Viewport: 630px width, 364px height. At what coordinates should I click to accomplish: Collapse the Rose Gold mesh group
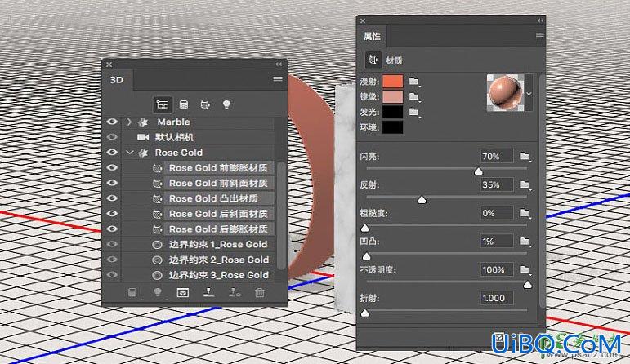click(x=129, y=153)
